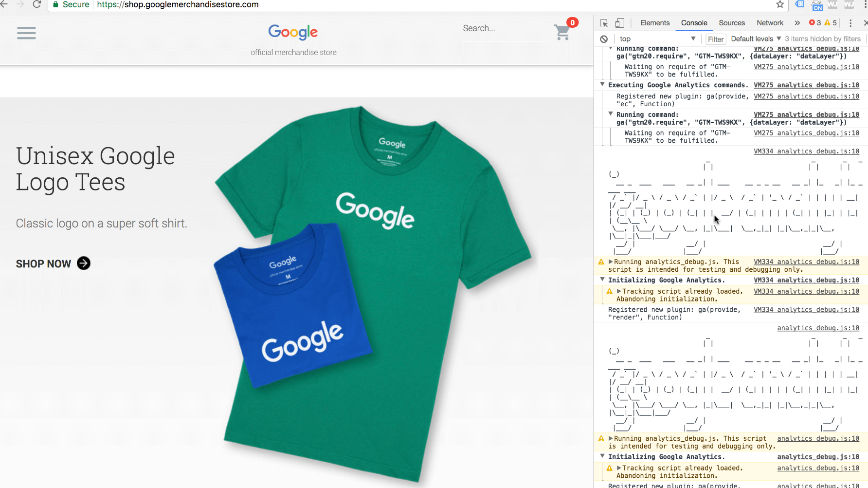Open the 'top' execution context dropdown

(657, 39)
